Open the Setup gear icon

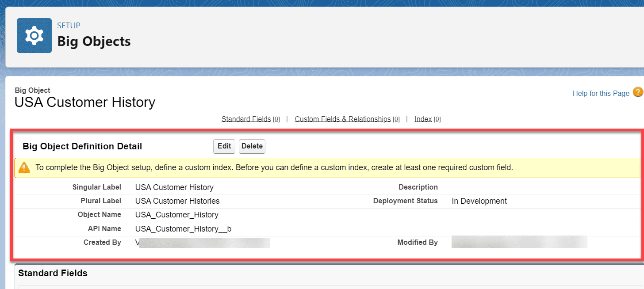click(x=34, y=35)
